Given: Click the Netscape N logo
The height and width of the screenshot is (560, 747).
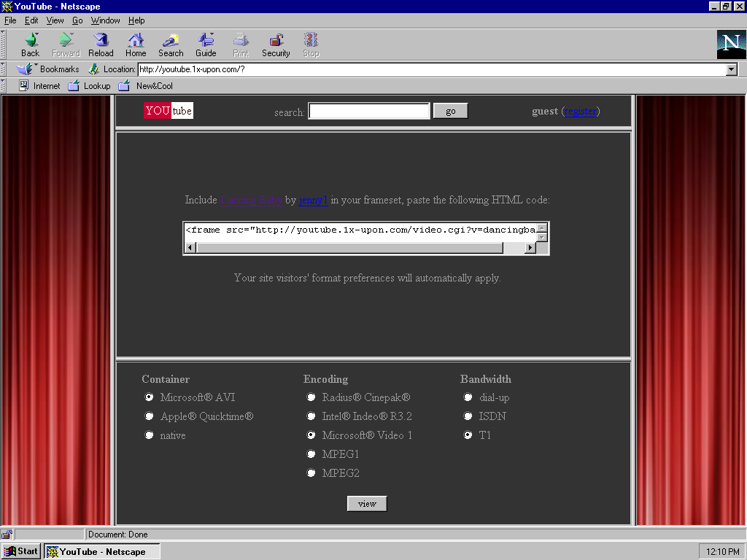Looking at the screenshot, I should [731, 44].
